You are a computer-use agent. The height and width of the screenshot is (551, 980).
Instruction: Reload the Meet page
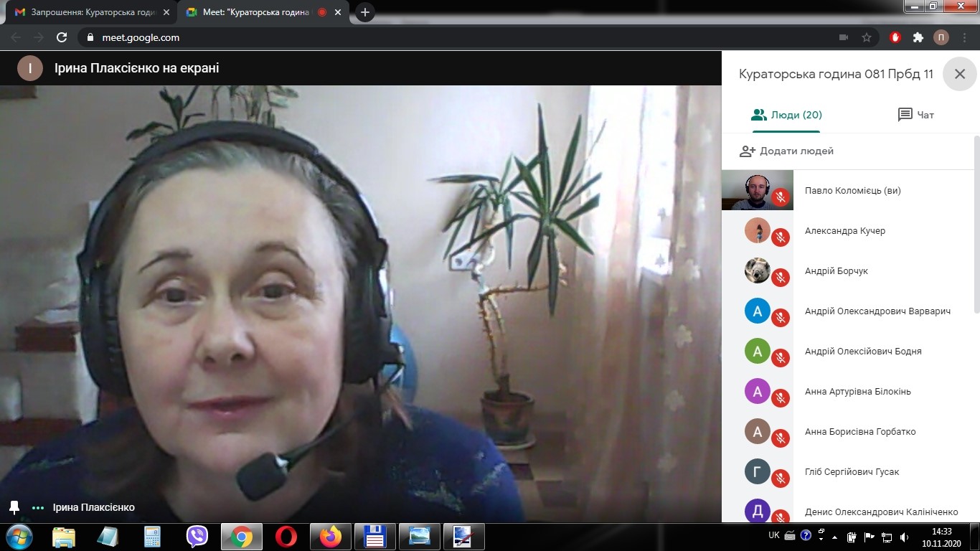pyautogui.click(x=62, y=37)
